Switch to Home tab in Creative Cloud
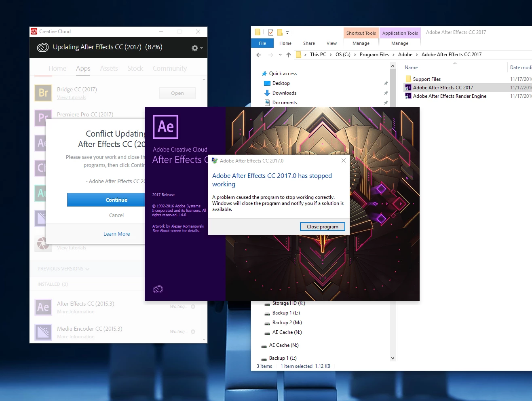The height and width of the screenshot is (401, 532). click(57, 68)
